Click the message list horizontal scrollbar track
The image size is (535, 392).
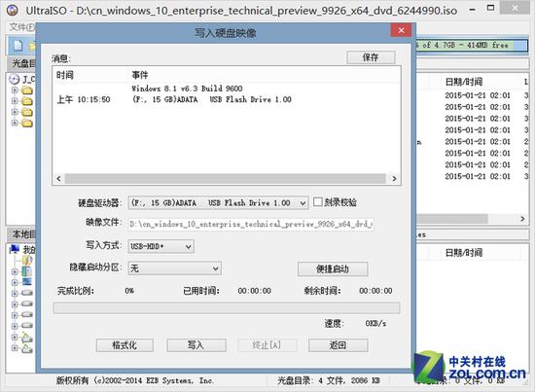(226, 178)
